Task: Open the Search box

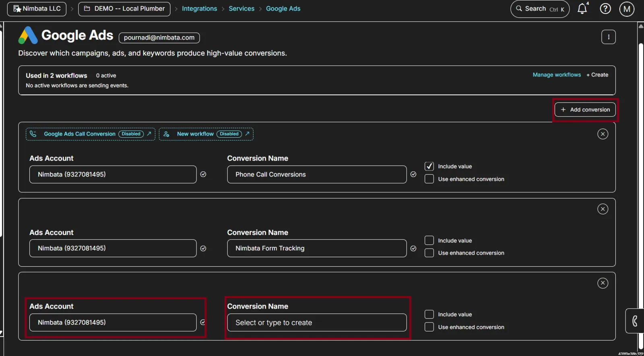Action: click(x=540, y=9)
